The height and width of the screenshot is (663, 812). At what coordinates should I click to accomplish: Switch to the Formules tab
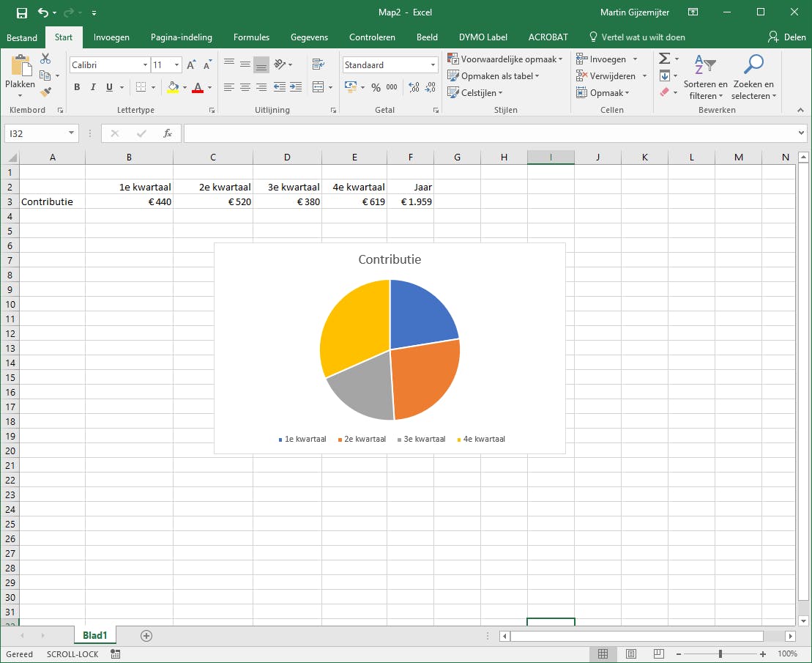pos(251,37)
